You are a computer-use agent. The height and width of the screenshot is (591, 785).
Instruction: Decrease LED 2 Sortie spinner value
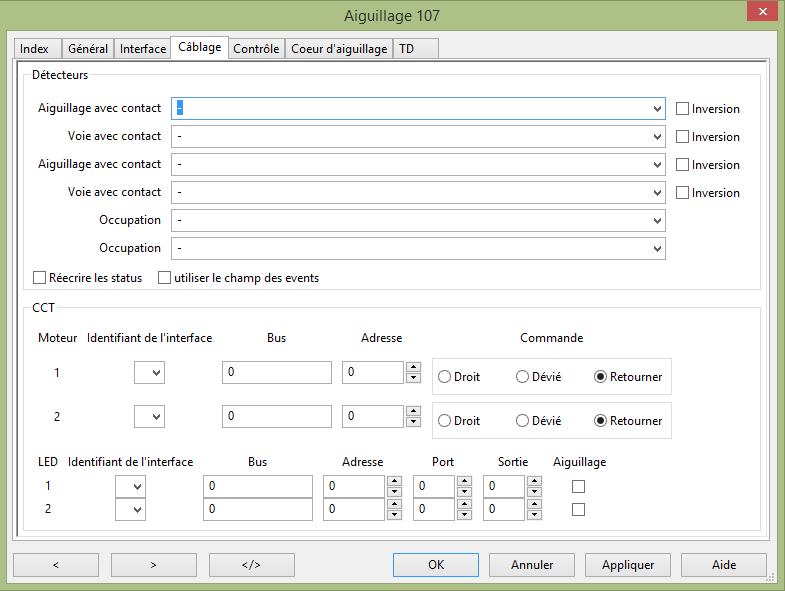533,515
